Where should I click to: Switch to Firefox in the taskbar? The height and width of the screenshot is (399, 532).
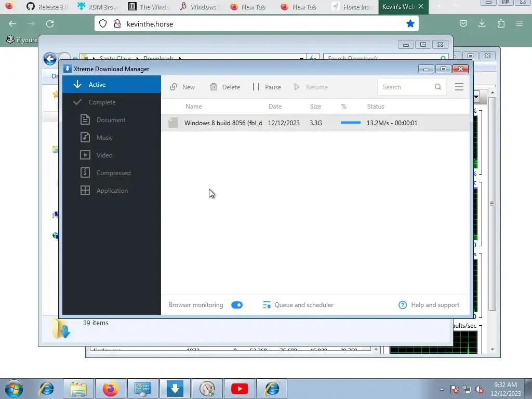(x=111, y=389)
